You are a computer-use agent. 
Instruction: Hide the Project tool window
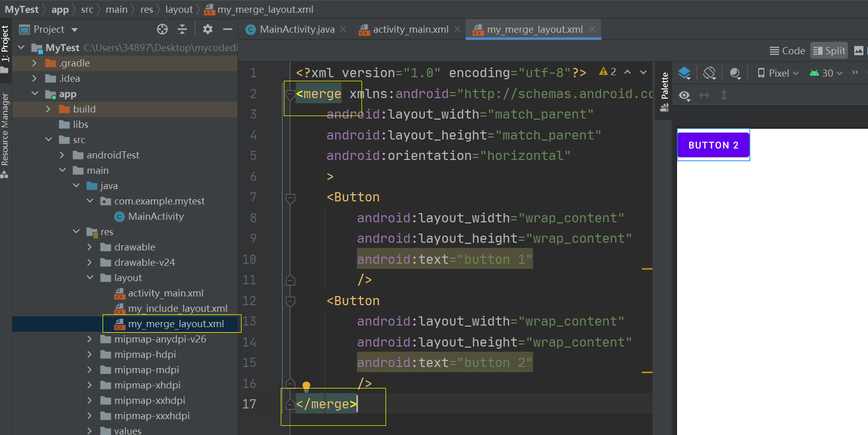228,29
